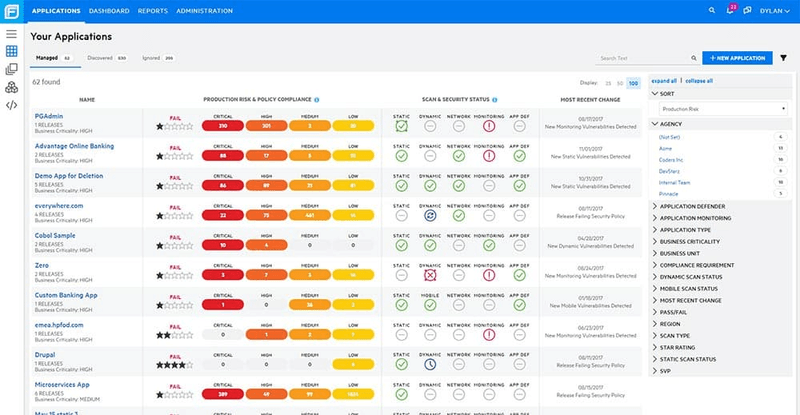Open the Advantage Online Banking application link
Screen dimensions: 800x415
tap(74, 146)
